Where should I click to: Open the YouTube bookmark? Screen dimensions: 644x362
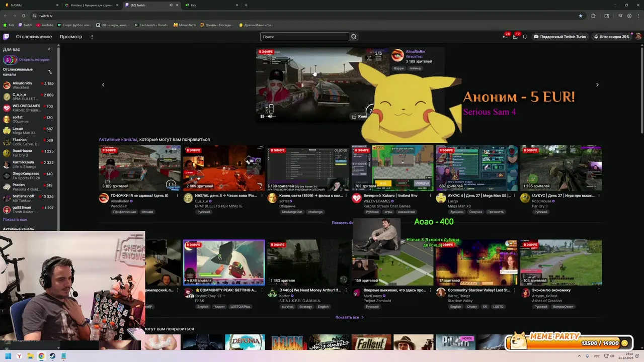pos(45,25)
